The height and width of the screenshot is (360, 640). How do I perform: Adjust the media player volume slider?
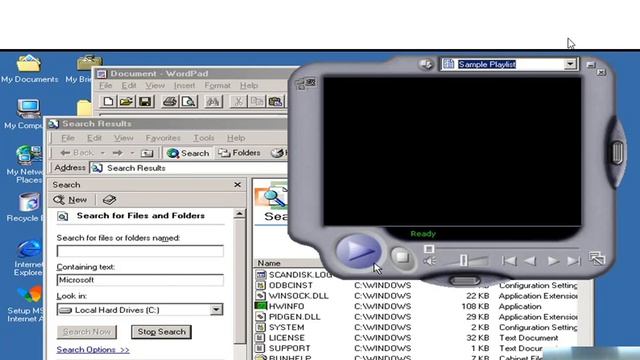coord(463,260)
